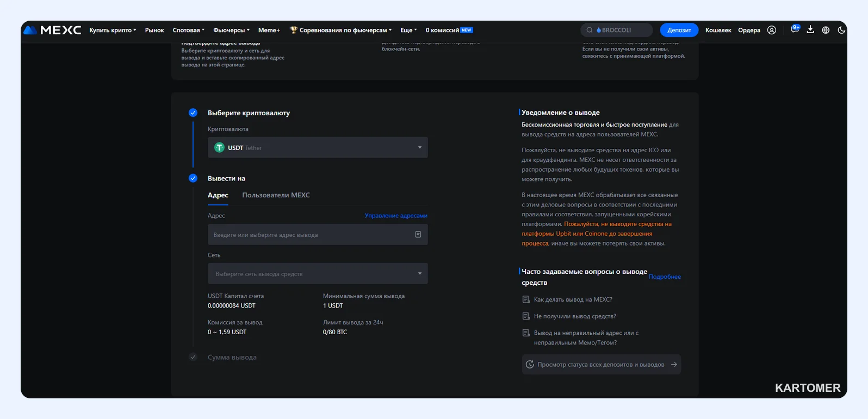Switch to the 'Адрес' tab
The image size is (868, 419).
point(218,195)
